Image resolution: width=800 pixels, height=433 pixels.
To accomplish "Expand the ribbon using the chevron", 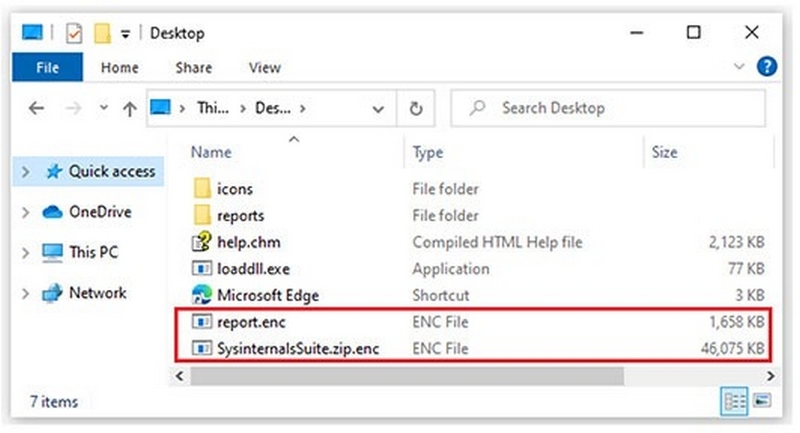I will click(740, 67).
